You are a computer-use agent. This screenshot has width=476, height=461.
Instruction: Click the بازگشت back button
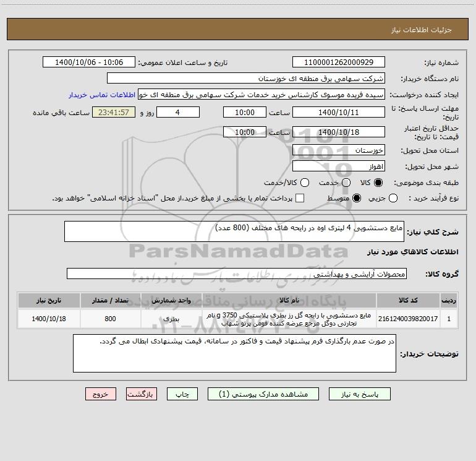point(142,394)
